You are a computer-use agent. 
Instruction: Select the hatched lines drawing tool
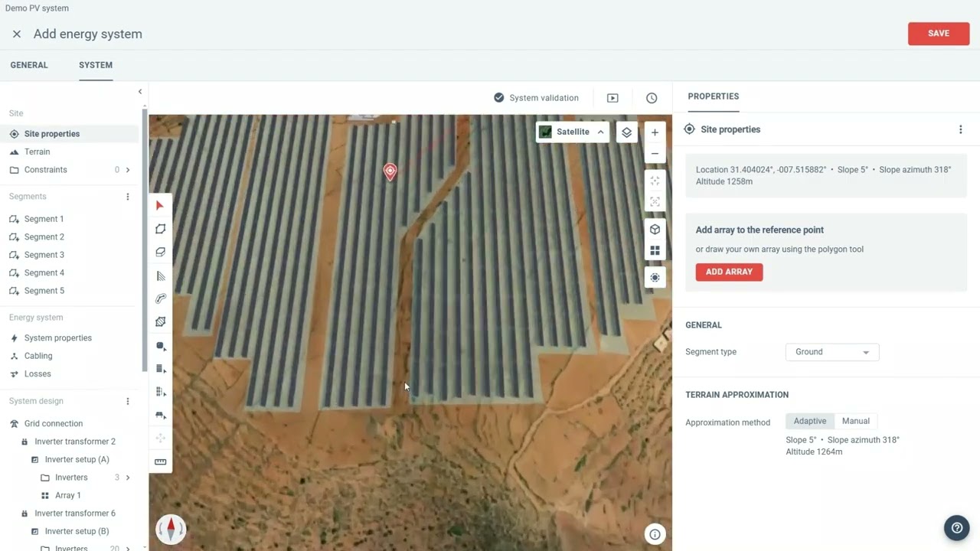click(x=160, y=275)
